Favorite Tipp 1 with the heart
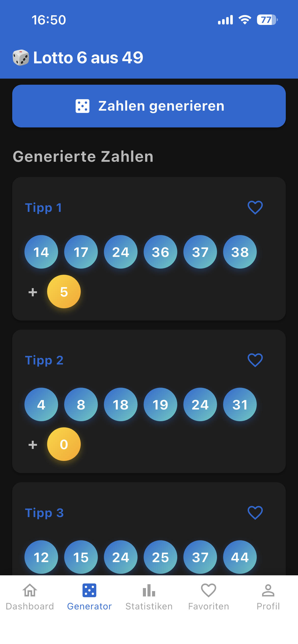298x644 pixels. point(255,208)
